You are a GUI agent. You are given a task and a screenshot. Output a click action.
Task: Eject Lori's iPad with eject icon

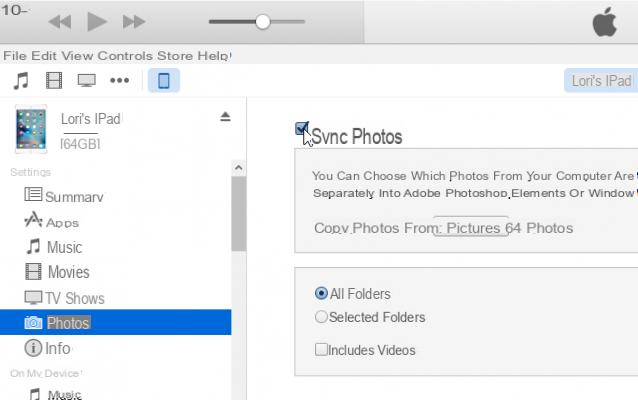pyautogui.click(x=225, y=117)
